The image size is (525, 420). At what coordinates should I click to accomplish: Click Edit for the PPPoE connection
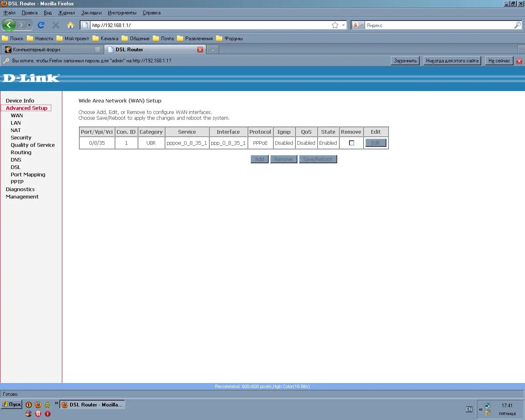click(x=376, y=143)
